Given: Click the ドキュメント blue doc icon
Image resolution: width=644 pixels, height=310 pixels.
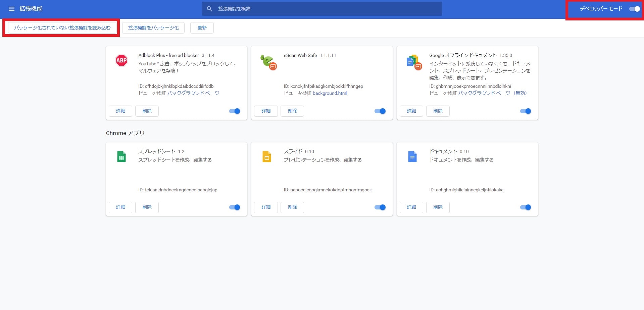Looking at the screenshot, I should (412, 157).
